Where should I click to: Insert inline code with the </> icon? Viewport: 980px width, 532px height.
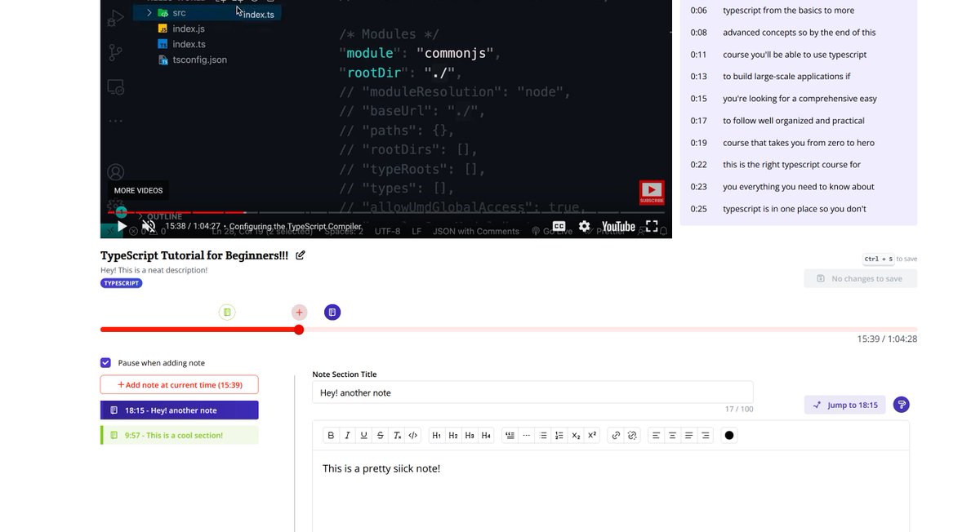click(x=413, y=436)
